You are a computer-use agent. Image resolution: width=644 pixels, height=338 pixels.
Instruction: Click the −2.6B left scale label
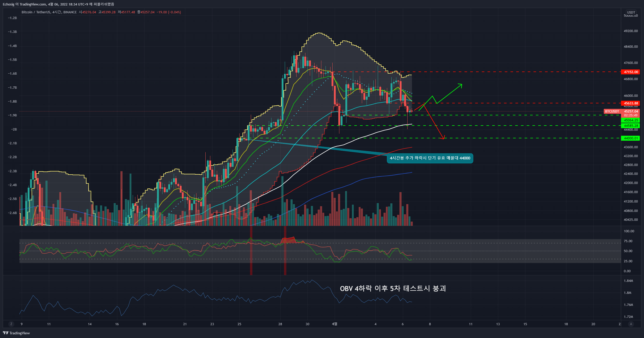12,213
